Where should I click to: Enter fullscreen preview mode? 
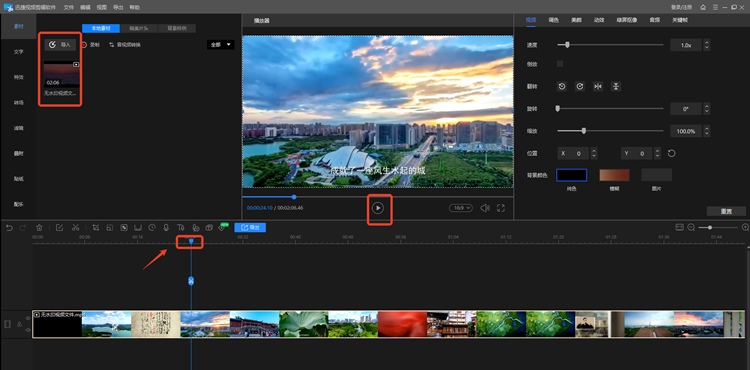tap(501, 208)
